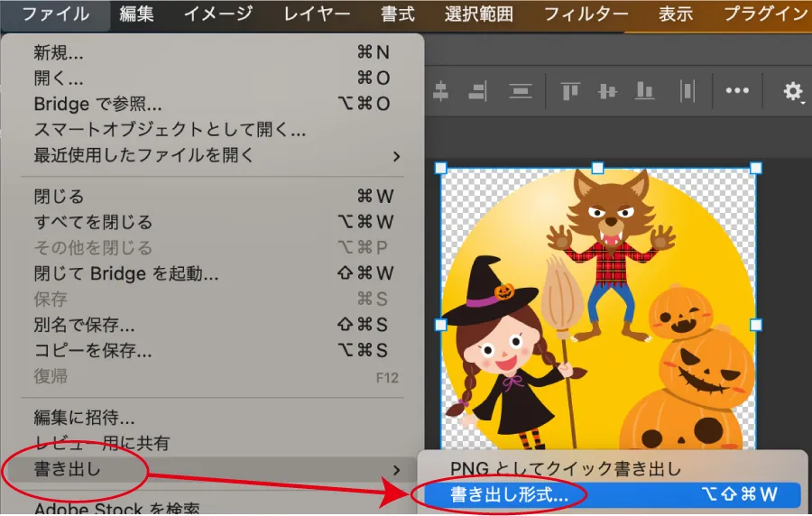Open the レイヤー menu
Screen dimensions: 812x516
coord(317,14)
